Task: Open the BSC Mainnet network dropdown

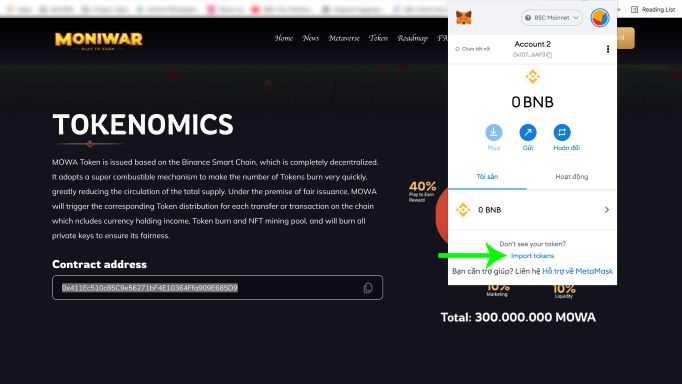Action: tap(552, 18)
